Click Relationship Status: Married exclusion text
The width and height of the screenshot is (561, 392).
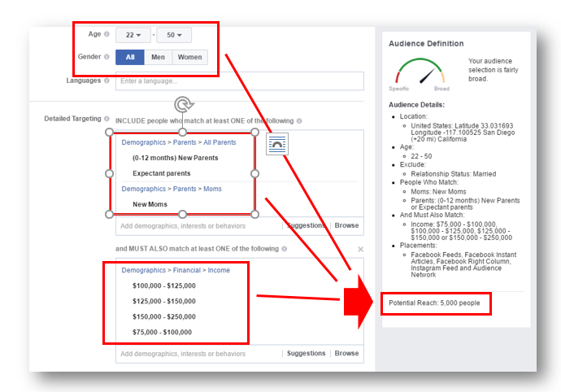454,174
